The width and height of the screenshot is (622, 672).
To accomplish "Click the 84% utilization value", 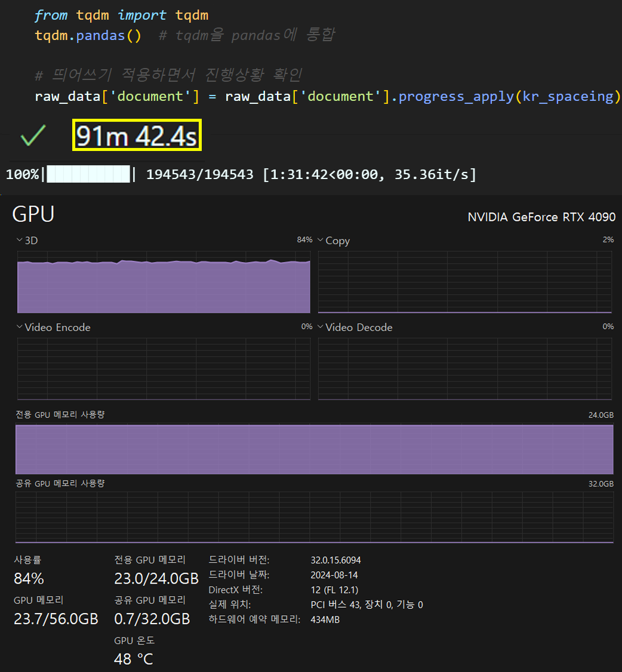I will pyautogui.click(x=29, y=578).
